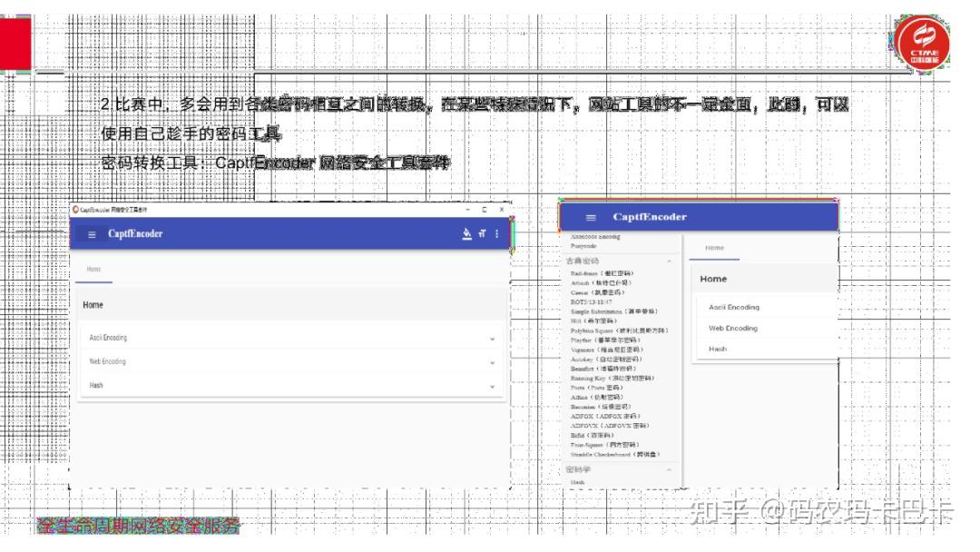
Task: Open Web Encoding panel in right window
Action: [767, 328]
